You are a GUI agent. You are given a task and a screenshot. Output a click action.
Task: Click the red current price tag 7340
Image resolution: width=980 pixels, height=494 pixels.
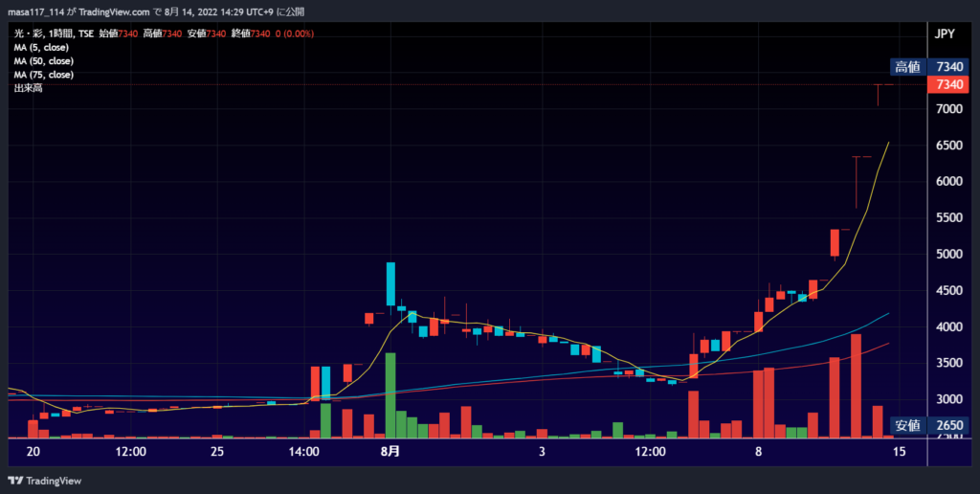(x=949, y=84)
